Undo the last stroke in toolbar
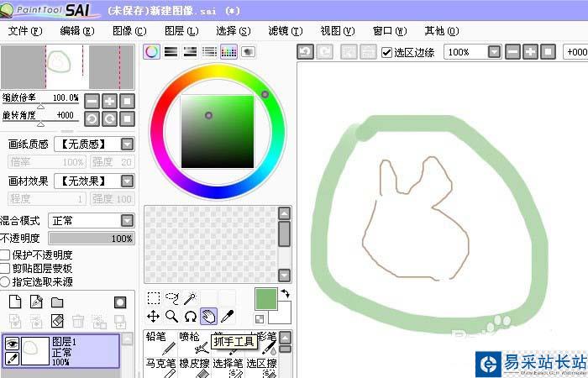This screenshot has height=378, width=588. (x=305, y=52)
